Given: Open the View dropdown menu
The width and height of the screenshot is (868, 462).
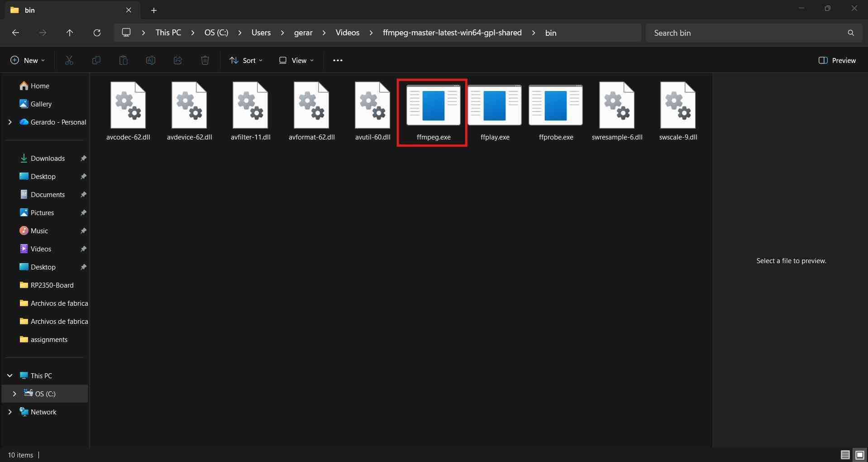Looking at the screenshot, I should [x=296, y=60].
